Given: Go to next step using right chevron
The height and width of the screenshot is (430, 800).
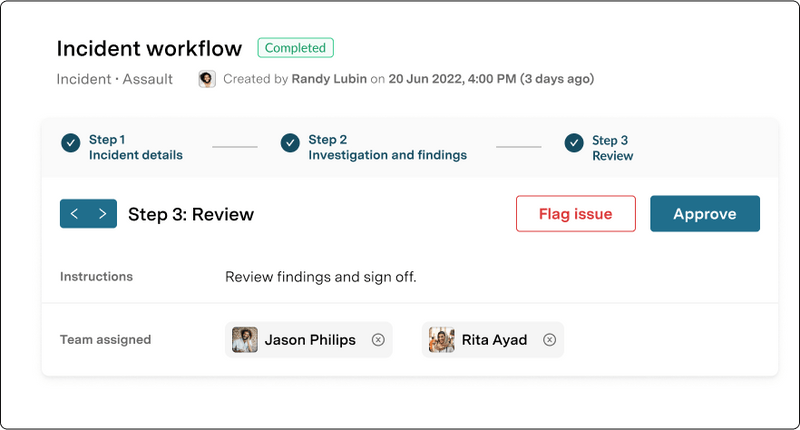Looking at the screenshot, I should pyautogui.click(x=102, y=214).
